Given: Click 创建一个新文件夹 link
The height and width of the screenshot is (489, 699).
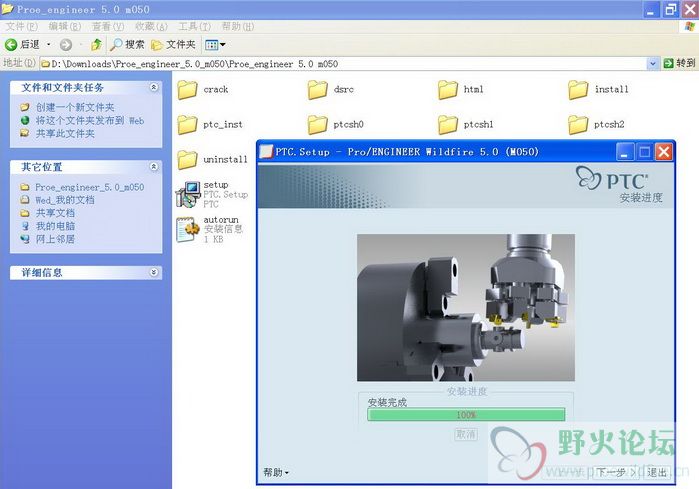Looking at the screenshot, I should pos(75,107).
